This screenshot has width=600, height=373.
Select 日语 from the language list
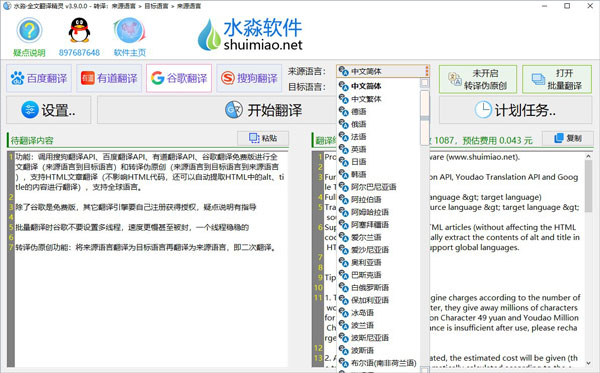(x=378, y=162)
